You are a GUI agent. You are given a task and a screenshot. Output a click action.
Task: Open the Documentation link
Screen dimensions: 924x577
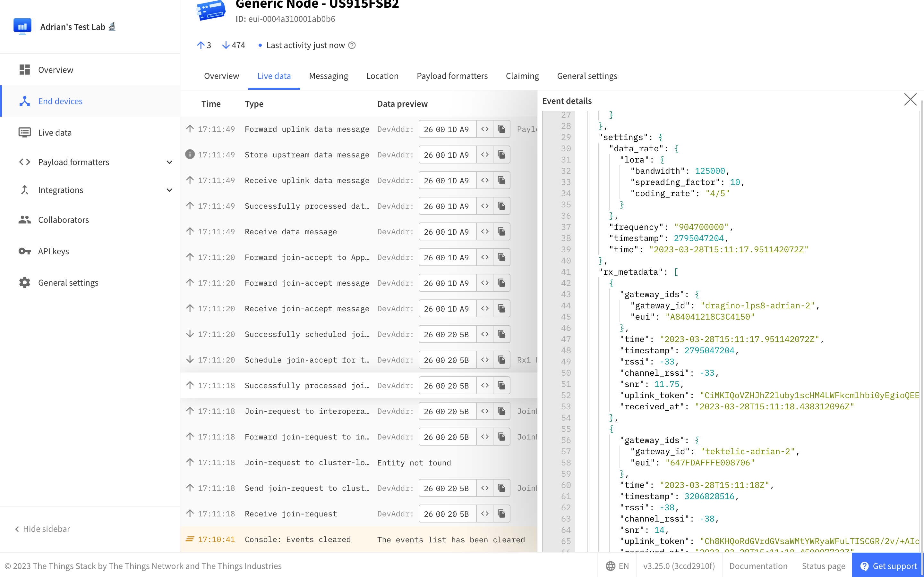[x=758, y=566]
